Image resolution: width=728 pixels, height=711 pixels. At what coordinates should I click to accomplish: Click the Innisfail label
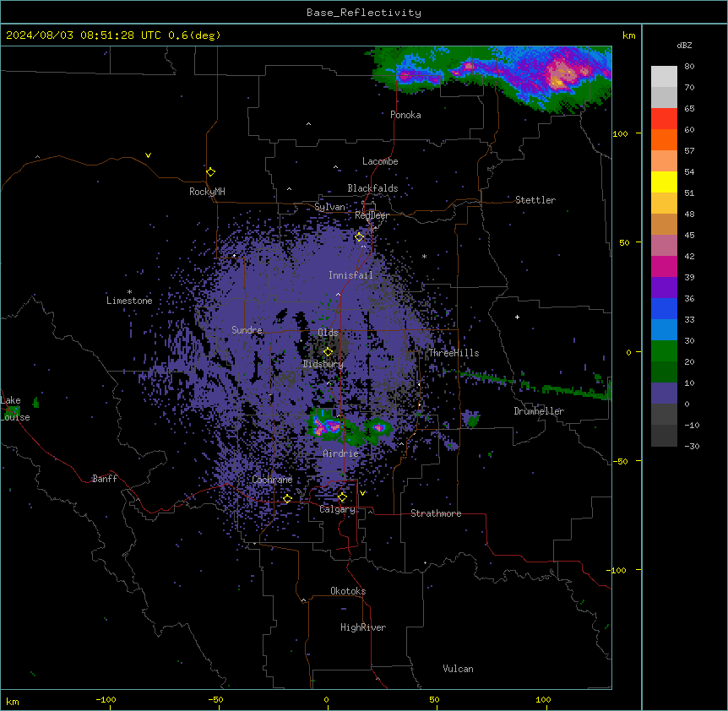coord(350,275)
